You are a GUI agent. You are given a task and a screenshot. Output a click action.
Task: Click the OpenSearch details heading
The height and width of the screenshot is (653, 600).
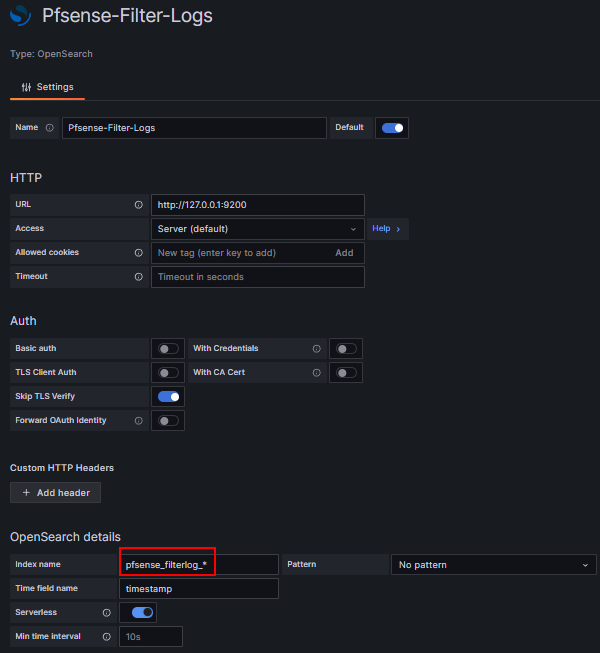click(65, 537)
